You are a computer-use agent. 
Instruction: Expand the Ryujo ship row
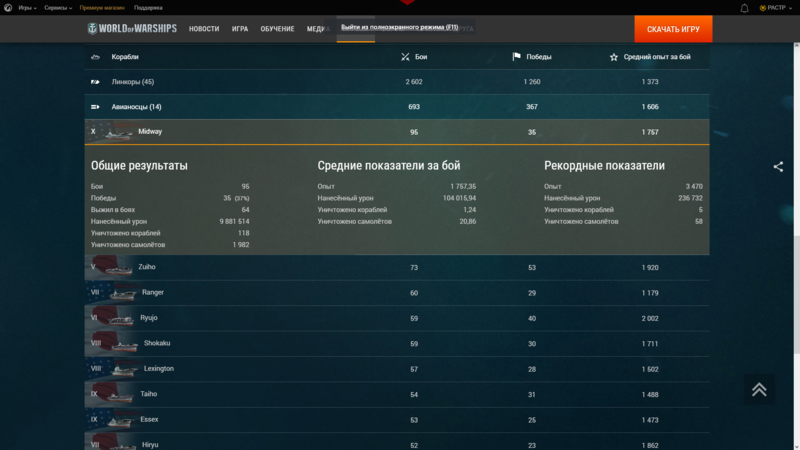pos(397,318)
